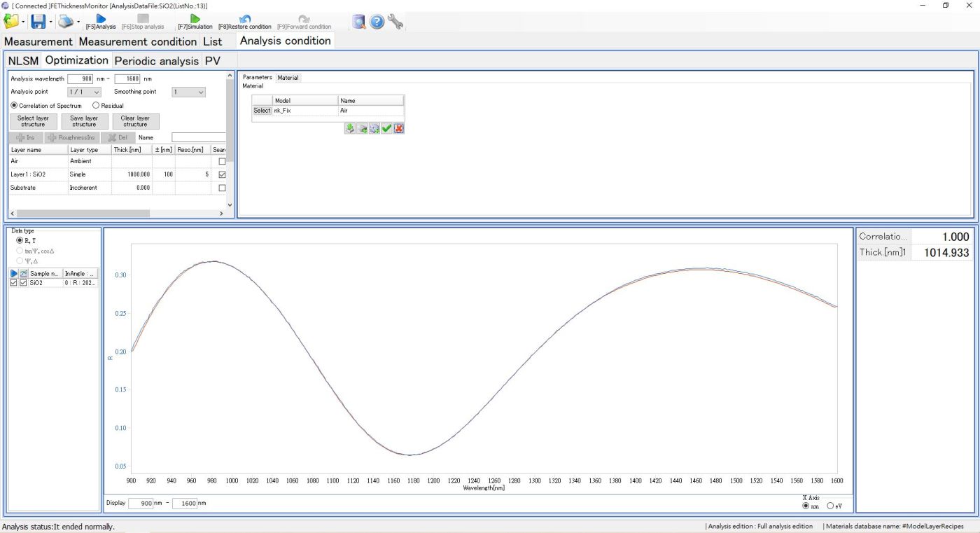Select the Analysis condition tab
Screen dimensions: 980x533
pos(286,41)
